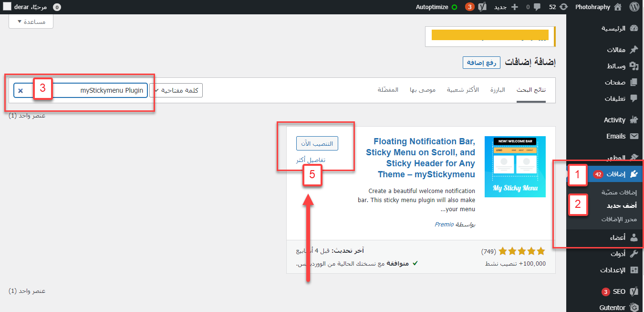Click the SEO badge showing 3

click(x=605, y=291)
